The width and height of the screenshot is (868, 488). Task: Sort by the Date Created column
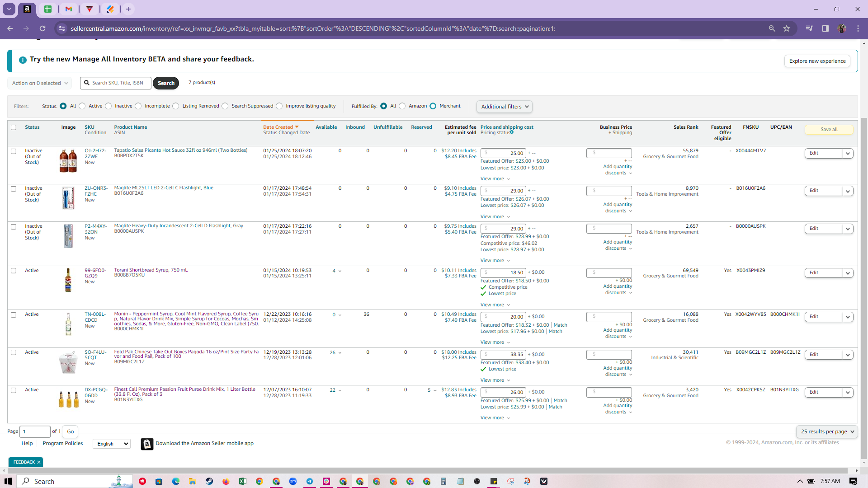(281, 127)
